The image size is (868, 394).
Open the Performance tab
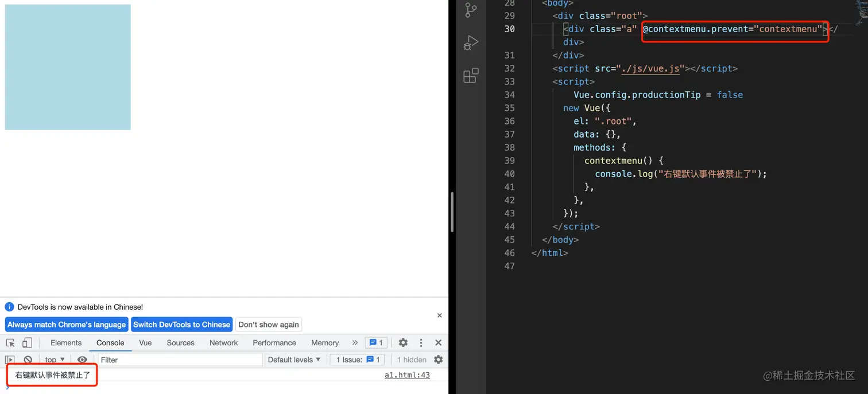tap(274, 342)
